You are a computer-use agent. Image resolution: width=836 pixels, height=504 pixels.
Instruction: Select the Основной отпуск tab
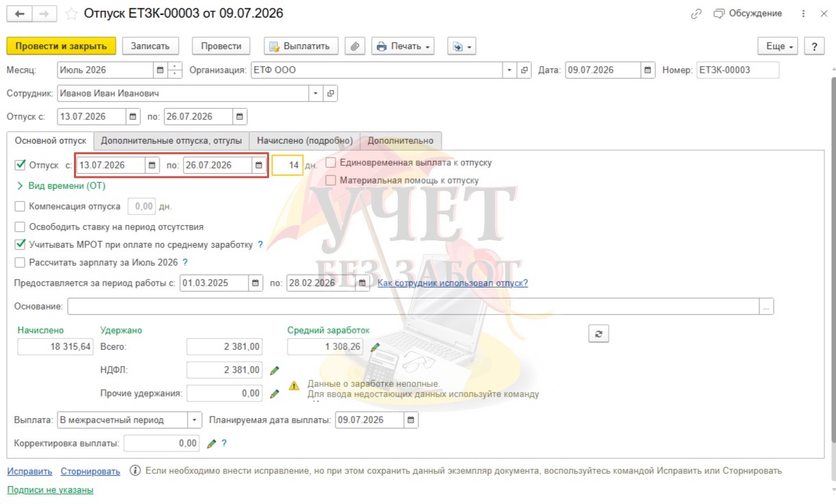(51, 141)
